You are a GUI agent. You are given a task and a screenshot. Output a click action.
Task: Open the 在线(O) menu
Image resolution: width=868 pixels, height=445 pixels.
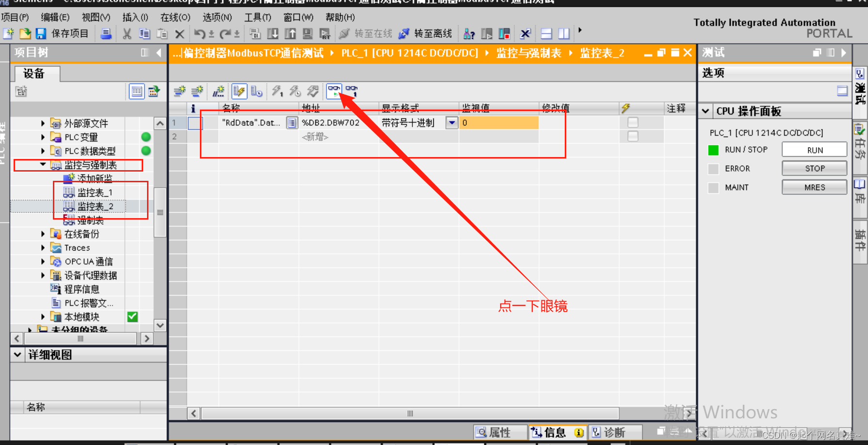(x=176, y=17)
